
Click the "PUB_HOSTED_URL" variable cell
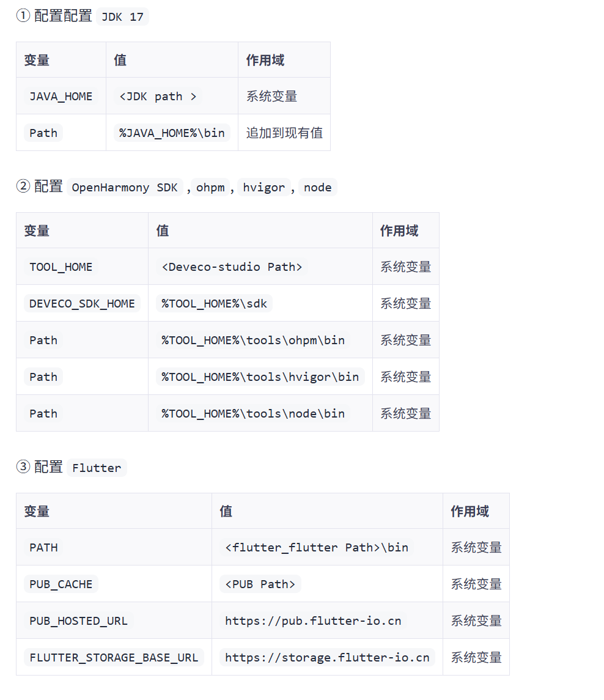coord(79,621)
